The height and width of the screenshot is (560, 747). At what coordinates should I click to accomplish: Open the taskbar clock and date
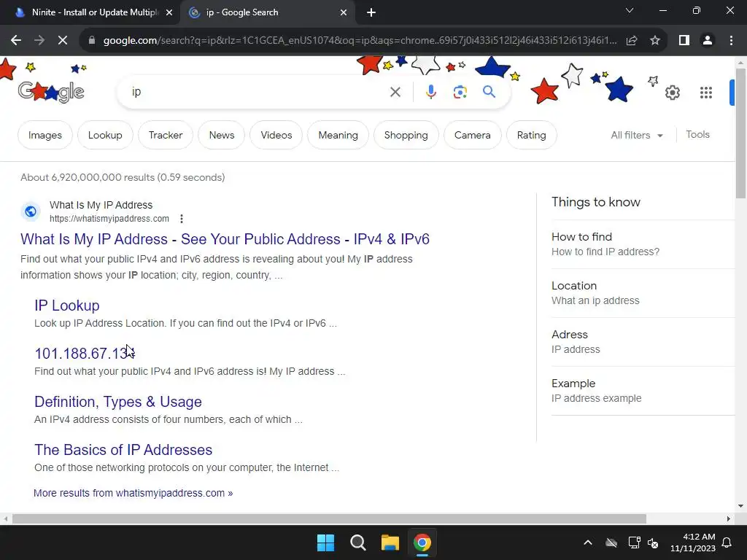coord(693,542)
